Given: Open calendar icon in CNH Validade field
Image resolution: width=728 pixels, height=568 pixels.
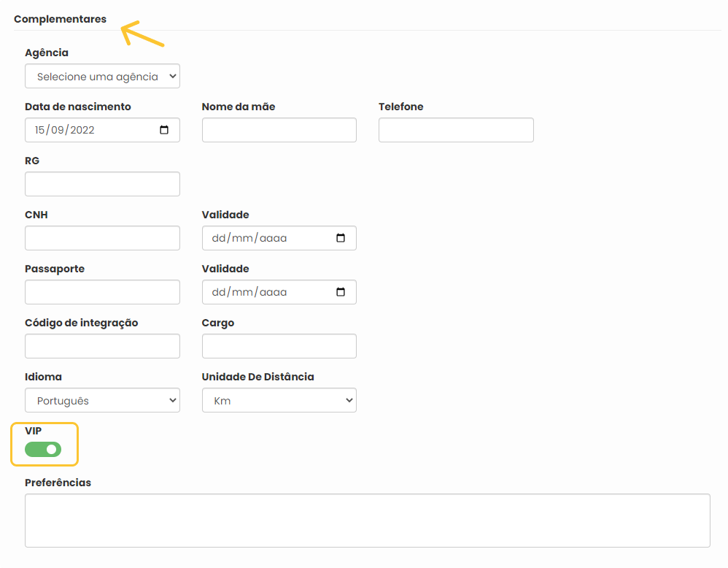Looking at the screenshot, I should [341, 238].
